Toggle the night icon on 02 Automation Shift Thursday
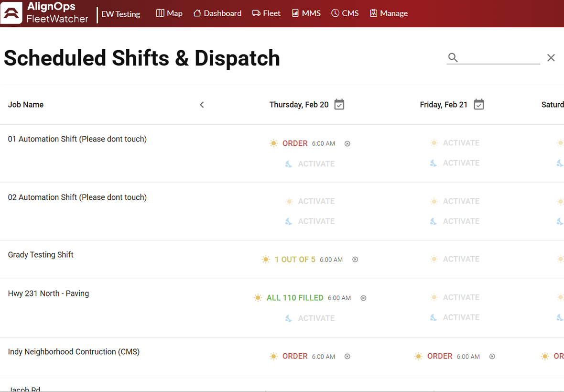Screen dimensions: 564x392 point(289,221)
